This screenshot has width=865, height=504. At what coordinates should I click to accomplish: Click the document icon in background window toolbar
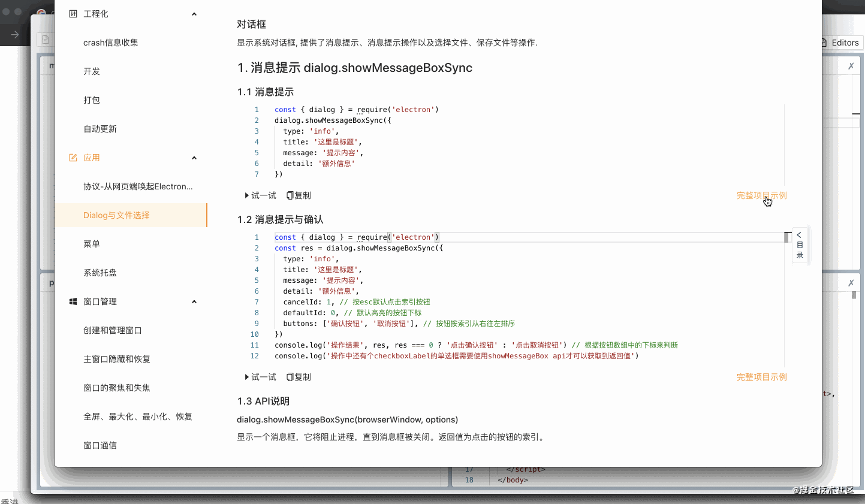pos(46,40)
